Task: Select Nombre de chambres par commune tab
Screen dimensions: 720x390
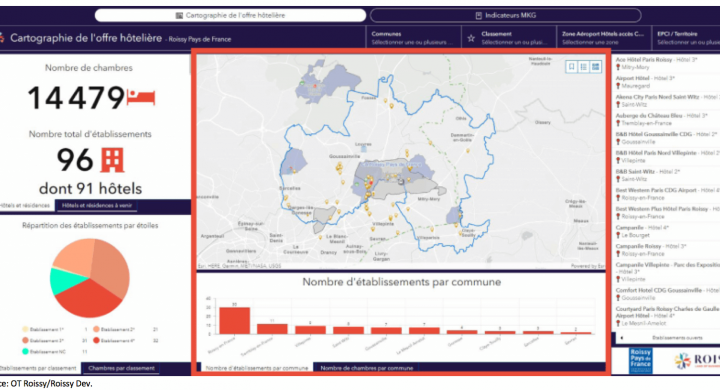Action: 366,368
